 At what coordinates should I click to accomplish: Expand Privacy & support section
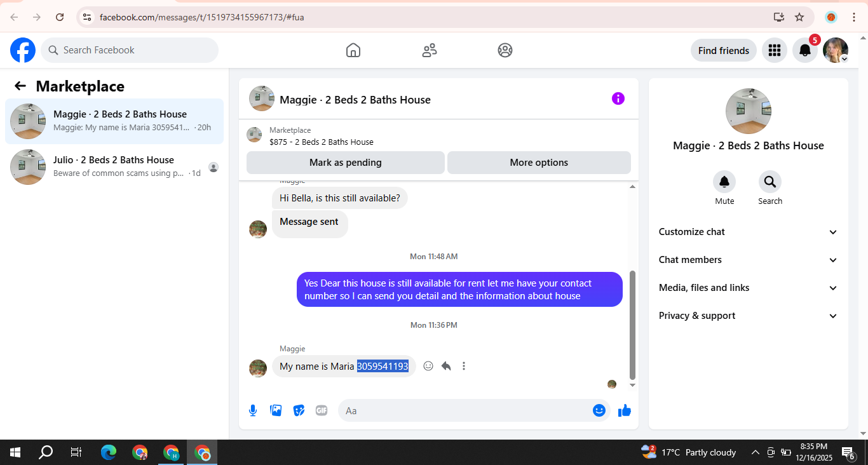[x=749, y=316]
